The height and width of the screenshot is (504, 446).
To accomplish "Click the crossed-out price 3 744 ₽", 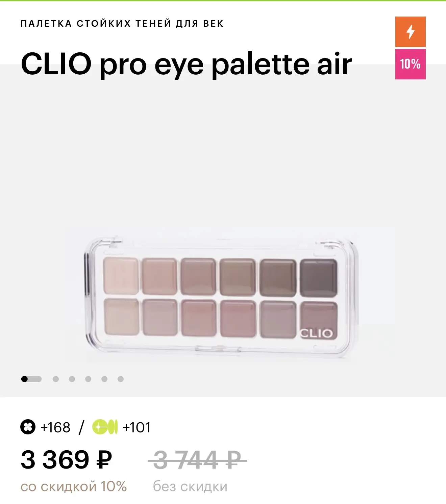I will (x=197, y=460).
